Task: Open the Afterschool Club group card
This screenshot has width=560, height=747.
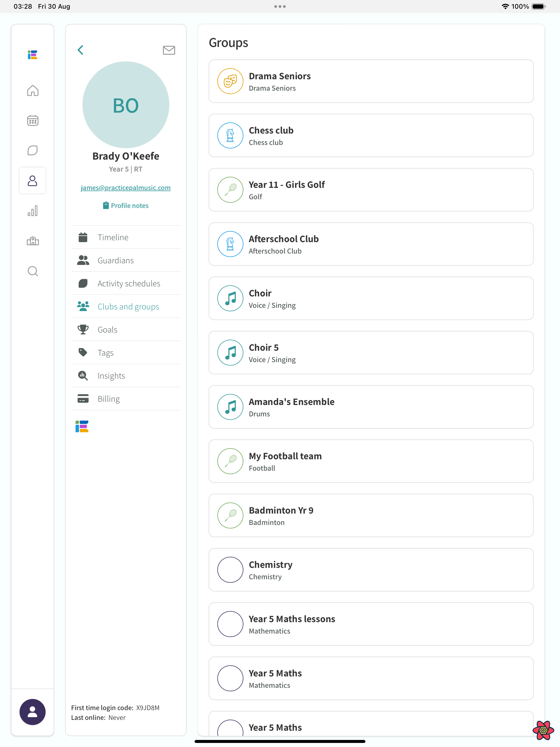Action: [371, 244]
